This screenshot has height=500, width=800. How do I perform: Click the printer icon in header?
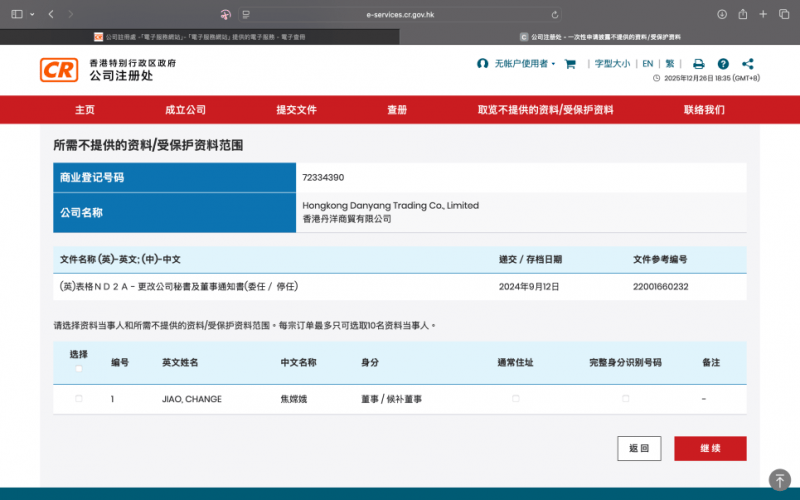click(x=698, y=64)
